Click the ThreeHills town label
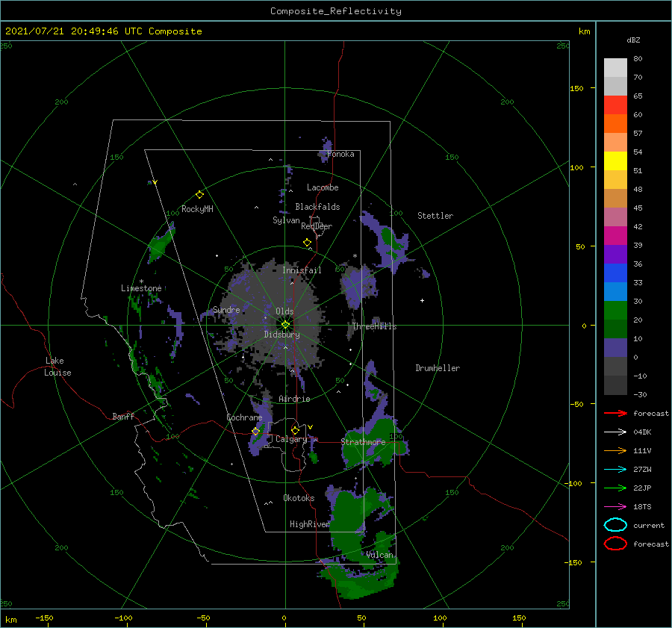Image resolution: width=672 pixels, height=628 pixels. pyautogui.click(x=375, y=326)
